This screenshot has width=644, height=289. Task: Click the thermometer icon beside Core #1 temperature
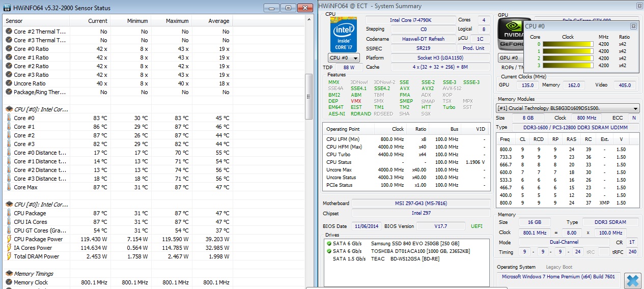[9, 127]
